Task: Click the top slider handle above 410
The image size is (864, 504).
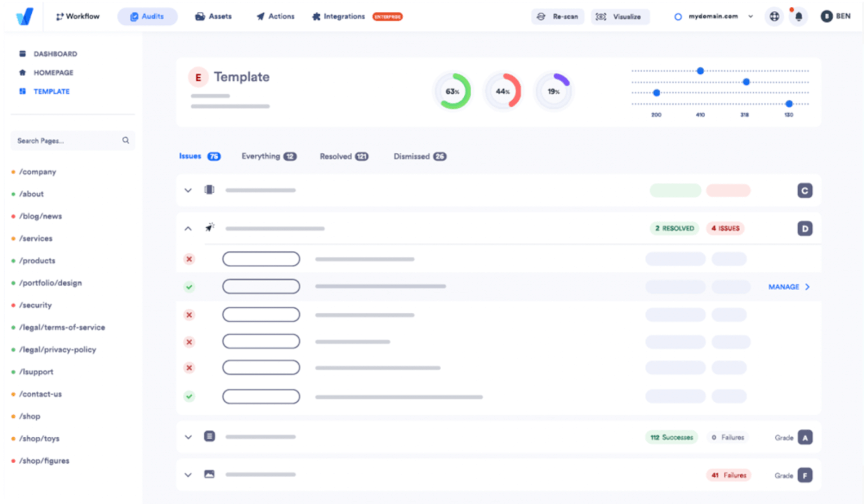Action: coord(700,71)
